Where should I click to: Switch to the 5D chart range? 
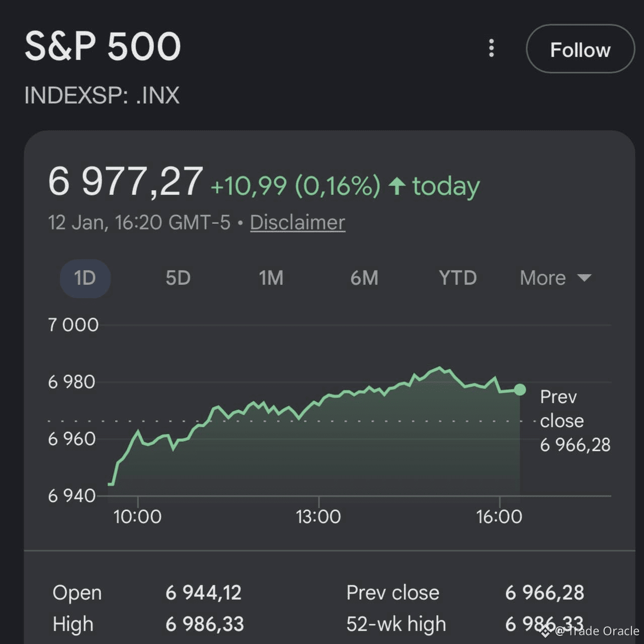coord(178,278)
